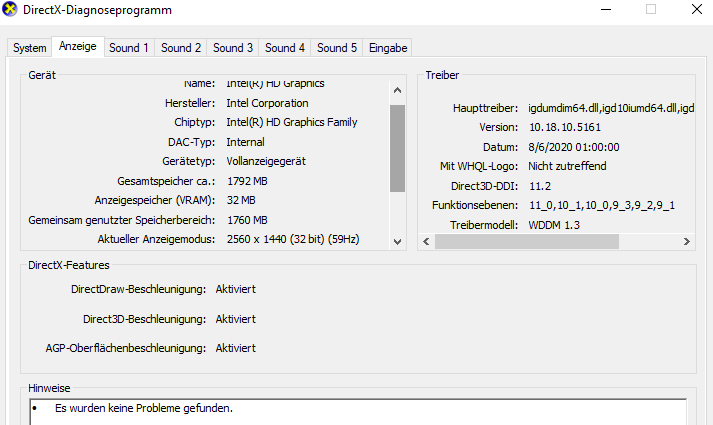Click Direct3D-DDI value '11.2'
This screenshot has width=713, height=425.
click(x=540, y=186)
